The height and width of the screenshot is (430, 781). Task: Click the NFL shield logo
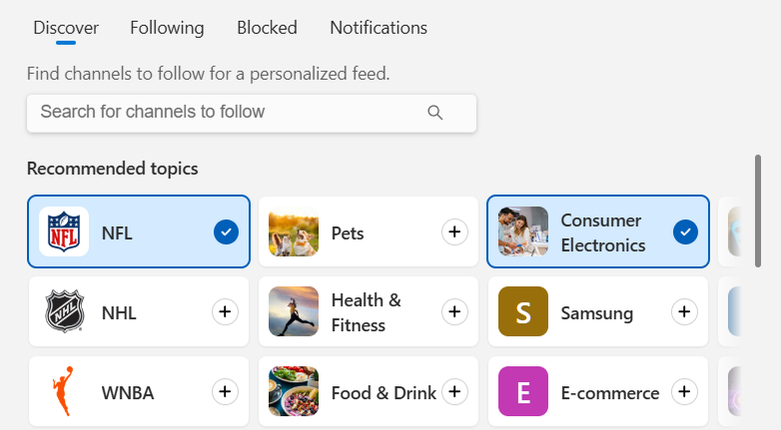click(x=64, y=232)
